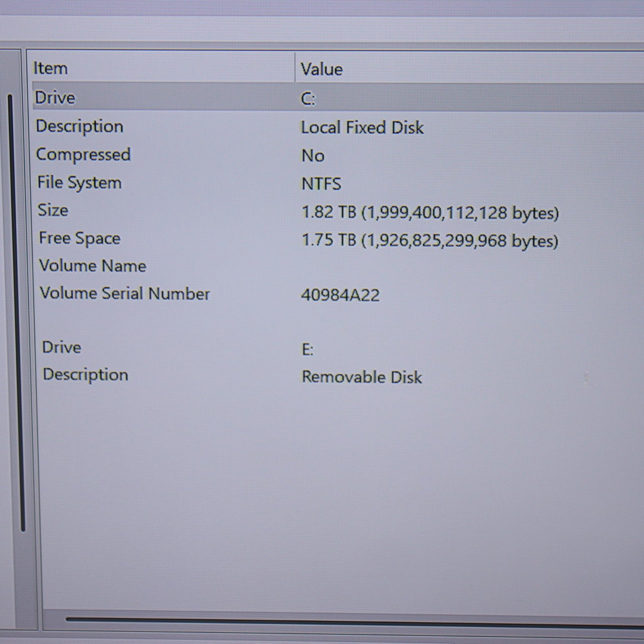Sort by the Item column header
This screenshot has width=644, height=644.
tap(51, 68)
